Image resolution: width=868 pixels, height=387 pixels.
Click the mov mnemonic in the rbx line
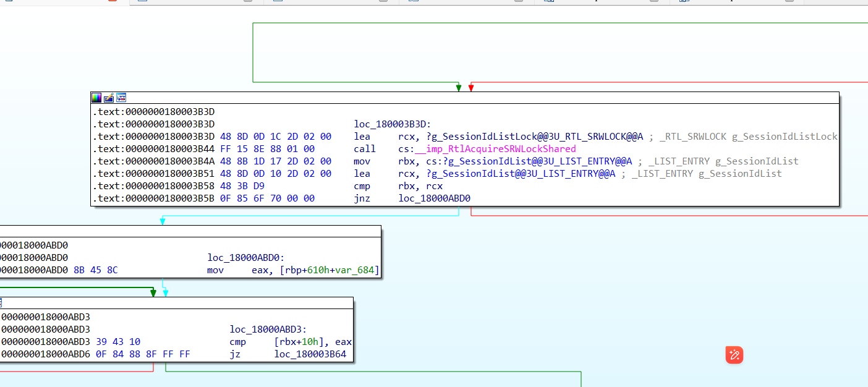[362, 161]
